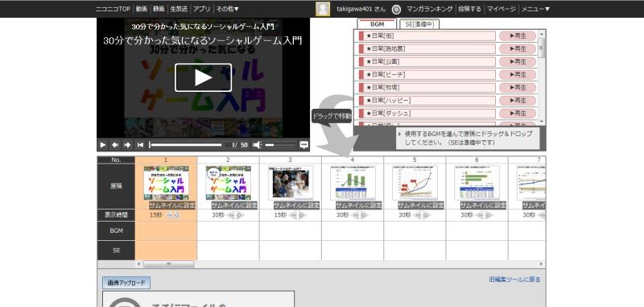
Task: Set slide 4 as thumbnail (サムネイルに設定)
Action: (359, 205)
